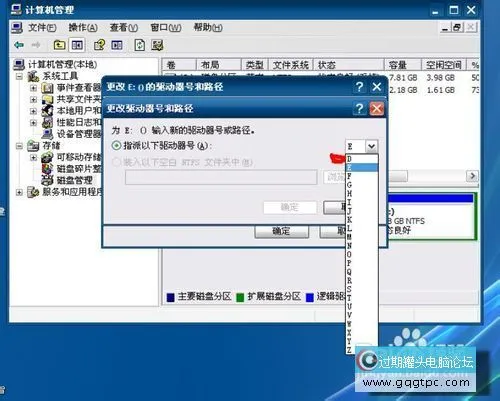The height and width of the screenshot is (401, 500).
Task: Open the 帮助(H) menu
Action: coord(208,27)
